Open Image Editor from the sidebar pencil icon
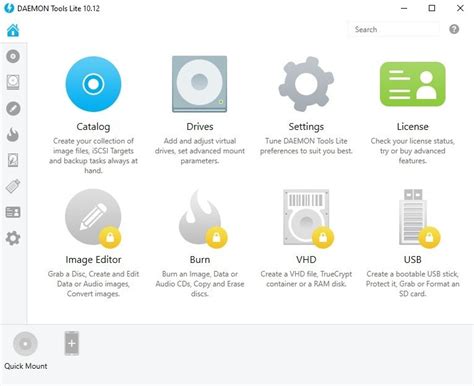This screenshot has width=474, height=386. 13,108
